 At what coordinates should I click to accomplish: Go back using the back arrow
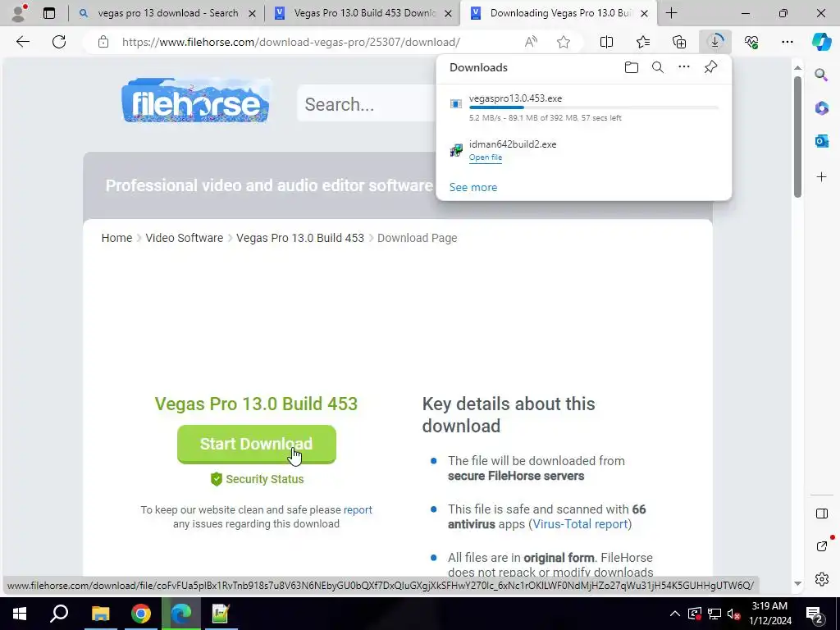[x=22, y=42]
